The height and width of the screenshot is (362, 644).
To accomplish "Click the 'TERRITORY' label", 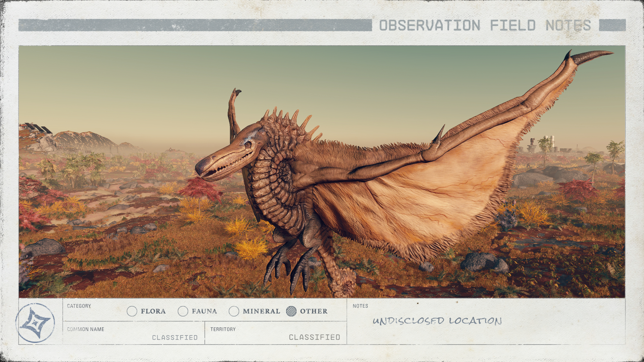I will click(223, 329).
